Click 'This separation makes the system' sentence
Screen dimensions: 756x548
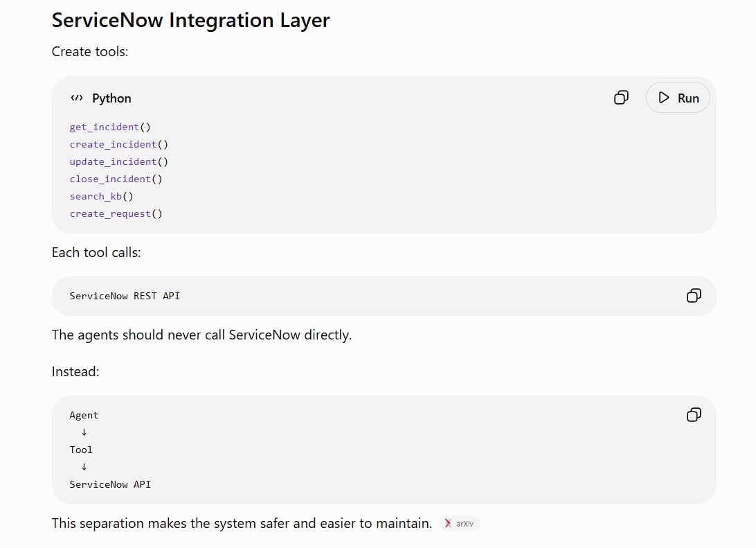[242, 523]
